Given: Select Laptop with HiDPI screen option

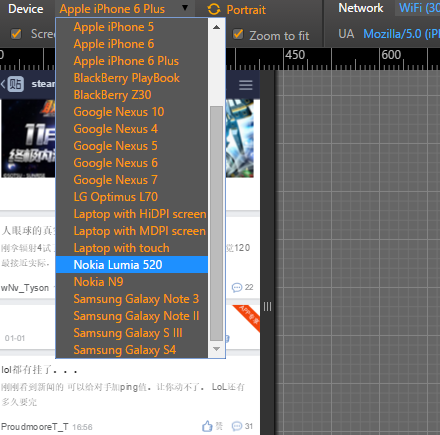Looking at the screenshot, I should tap(132, 214).
